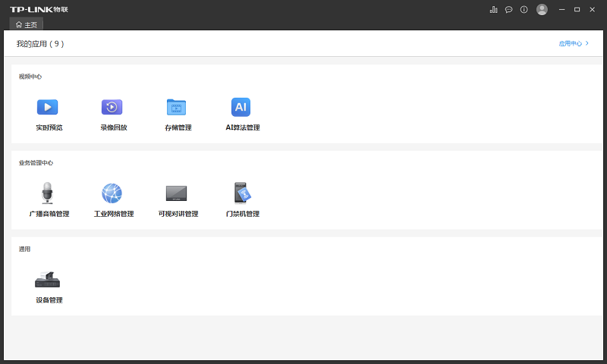The width and height of the screenshot is (607, 364).
Task: Switch to the 主页 home tab
Action: (27, 25)
